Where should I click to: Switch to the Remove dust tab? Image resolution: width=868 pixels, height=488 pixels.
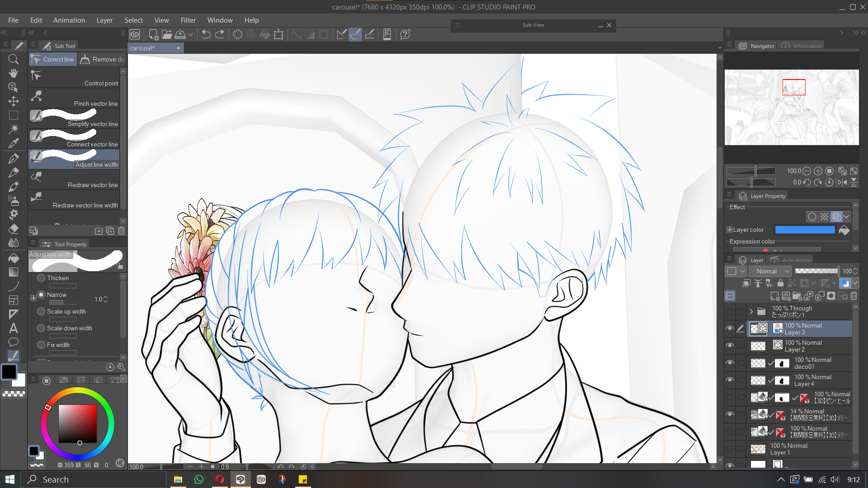coord(102,59)
